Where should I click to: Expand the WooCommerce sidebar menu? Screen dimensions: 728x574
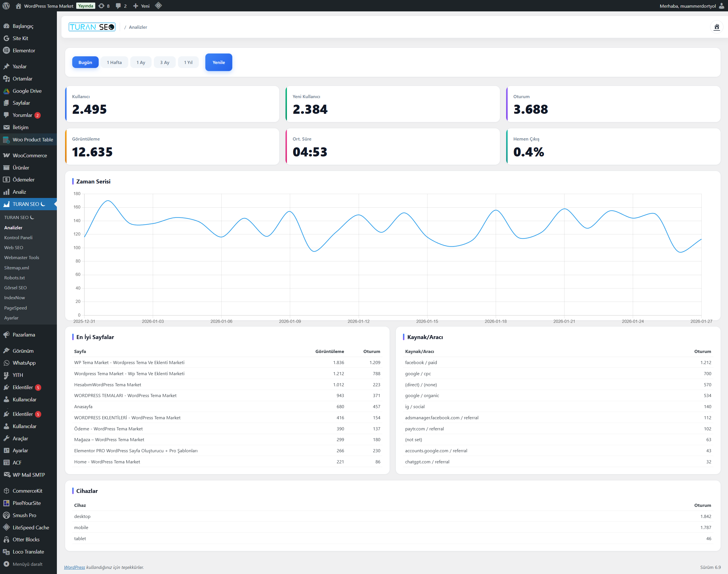point(30,155)
